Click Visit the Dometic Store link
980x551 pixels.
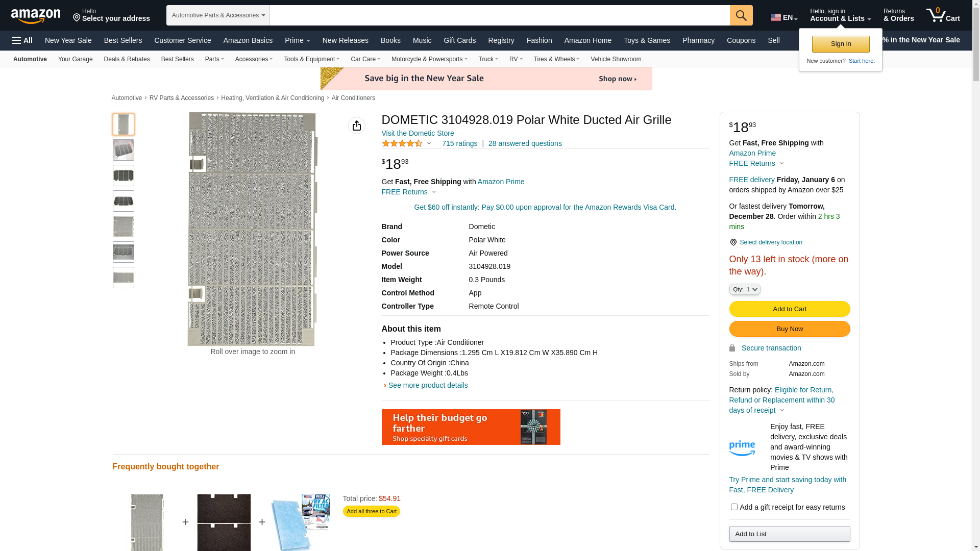point(418,133)
